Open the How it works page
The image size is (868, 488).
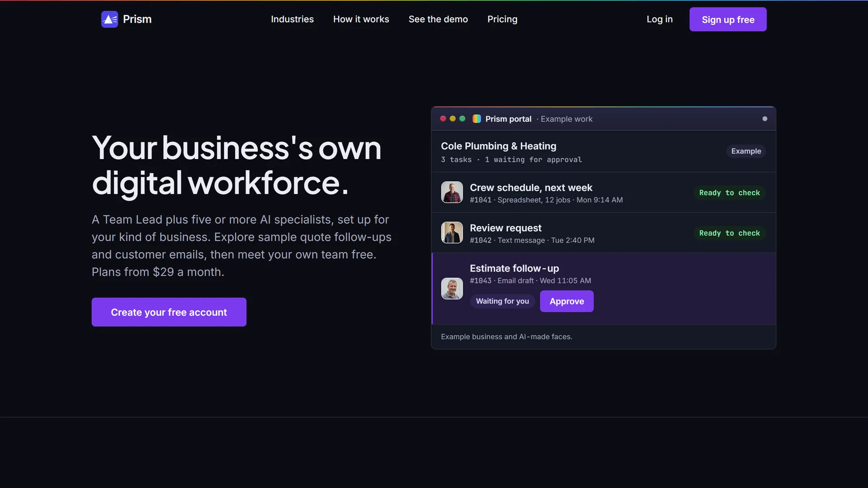(x=361, y=19)
